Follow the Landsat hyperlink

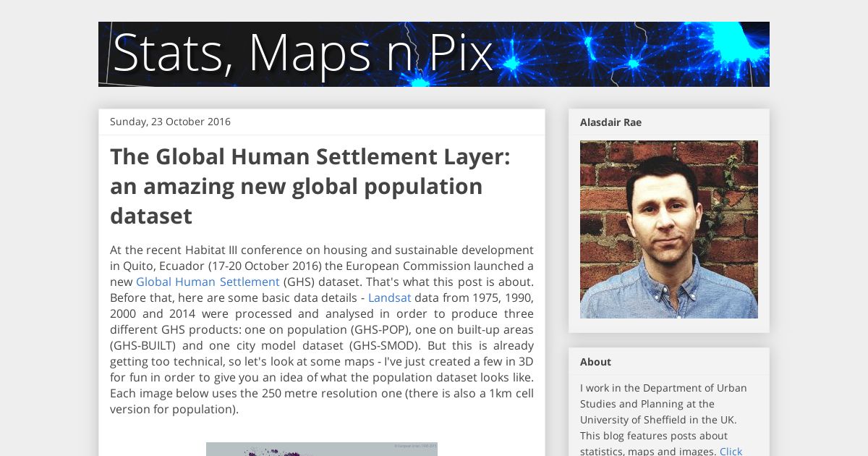coord(389,297)
